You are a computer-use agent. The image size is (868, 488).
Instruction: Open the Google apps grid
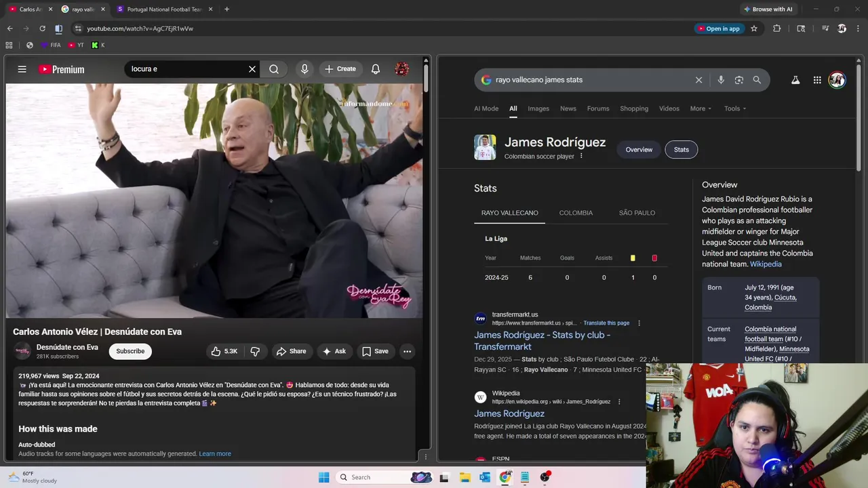point(817,80)
